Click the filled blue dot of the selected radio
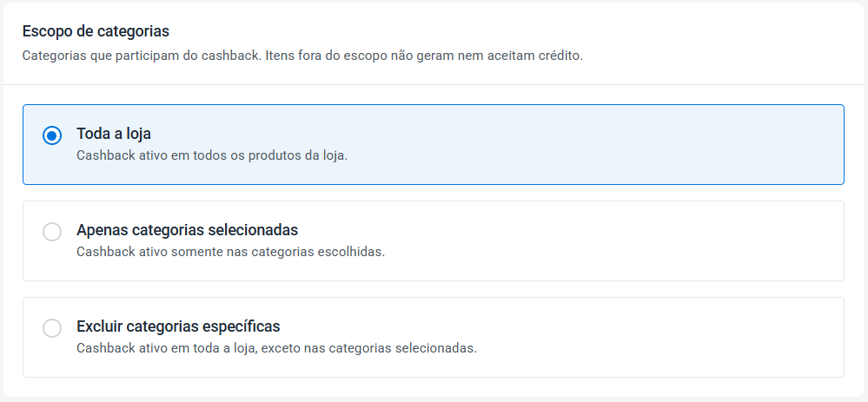This screenshot has height=402, width=868. (x=52, y=135)
